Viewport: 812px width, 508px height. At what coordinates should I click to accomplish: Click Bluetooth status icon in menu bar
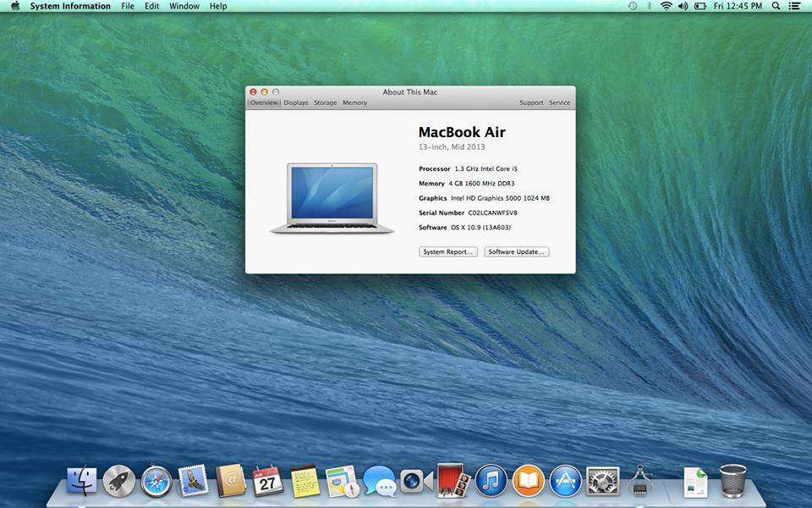[x=649, y=6]
